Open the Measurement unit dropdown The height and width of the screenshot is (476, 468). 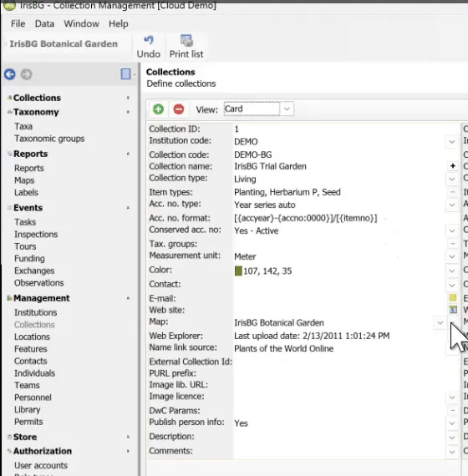[x=452, y=256]
